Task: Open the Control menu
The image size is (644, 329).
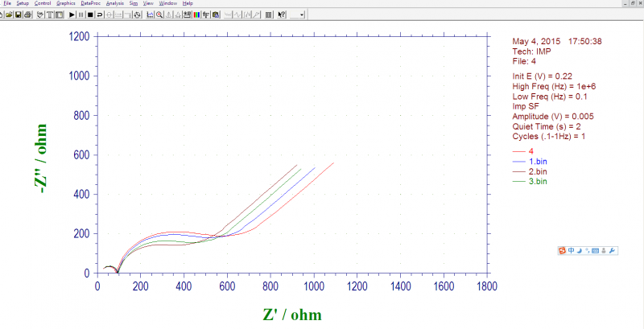Action: click(43, 3)
